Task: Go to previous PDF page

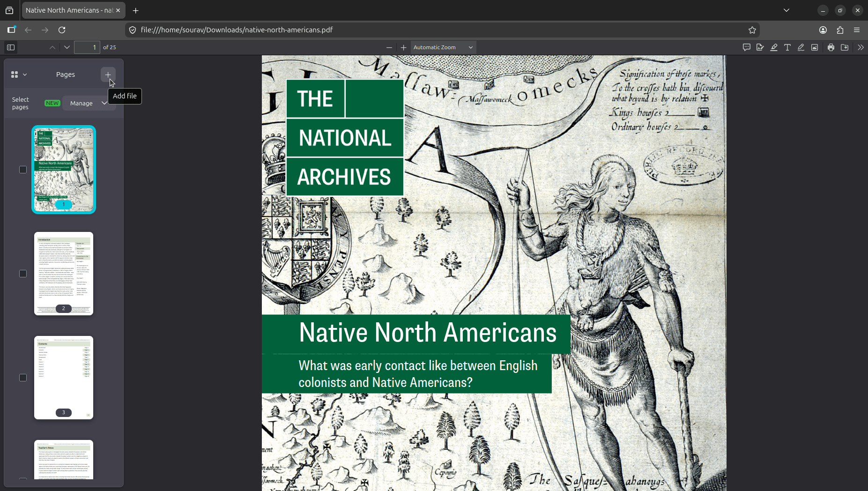Action: tap(52, 47)
